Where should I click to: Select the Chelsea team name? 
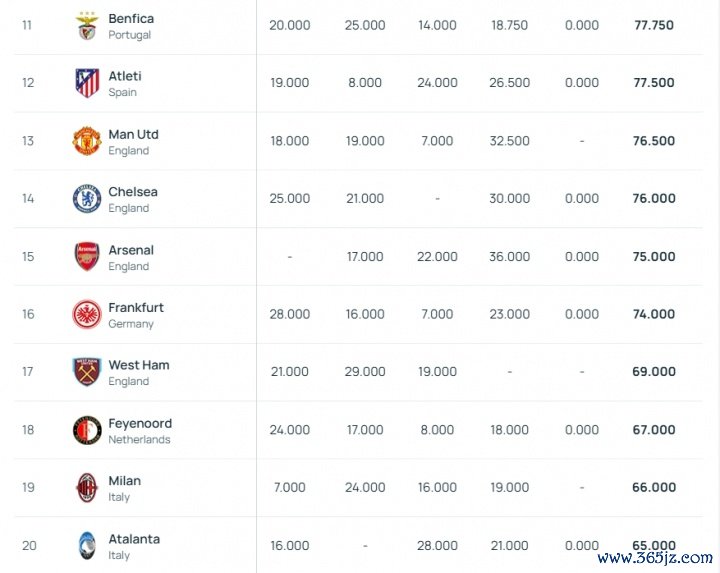click(x=133, y=192)
